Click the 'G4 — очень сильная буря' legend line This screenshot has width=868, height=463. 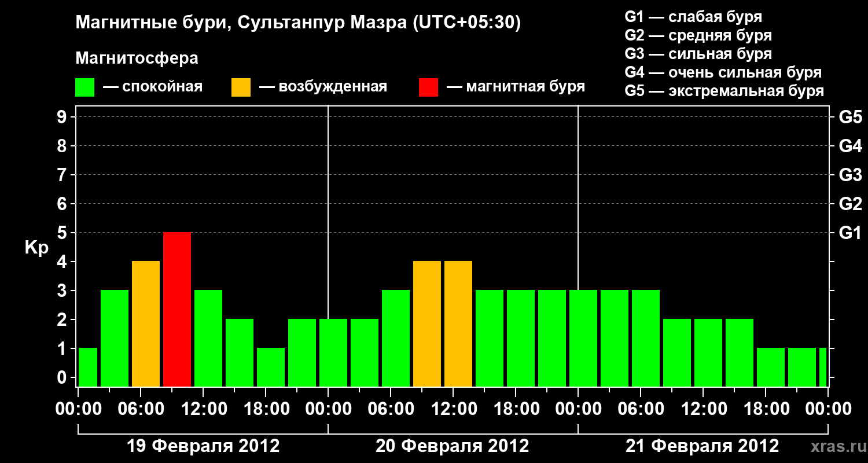[x=723, y=72]
